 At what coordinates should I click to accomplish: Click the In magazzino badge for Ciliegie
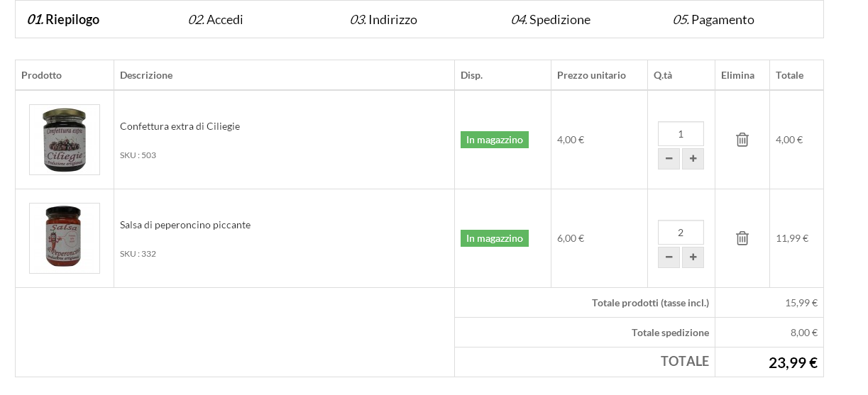tap(495, 140)
